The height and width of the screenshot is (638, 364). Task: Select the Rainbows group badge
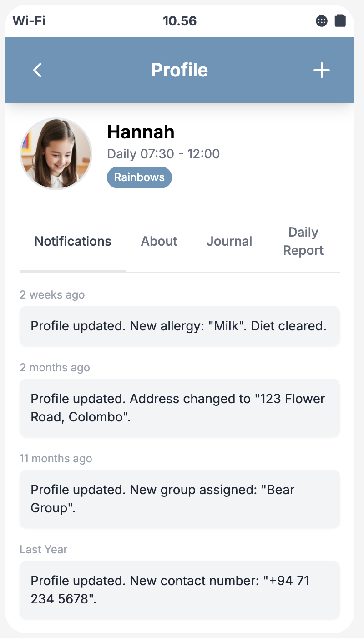click(x=139, y=177)
